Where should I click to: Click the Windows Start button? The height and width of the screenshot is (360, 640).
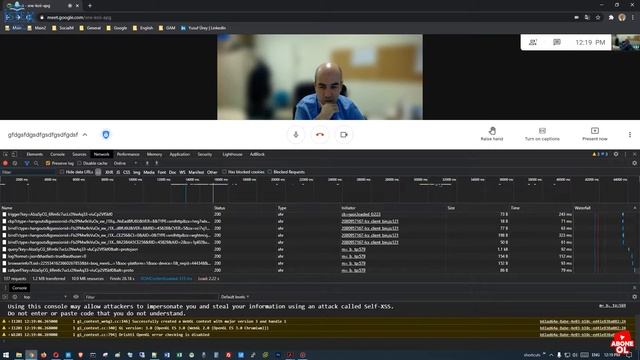pyautogui.click(x=6, y=355)
